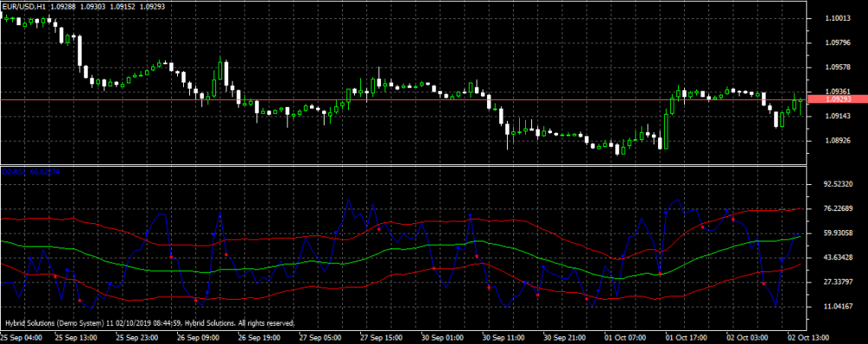Click the 11.04167 indicator scale label
Viewport: 868px width, 344px height.
click(838, 307)
